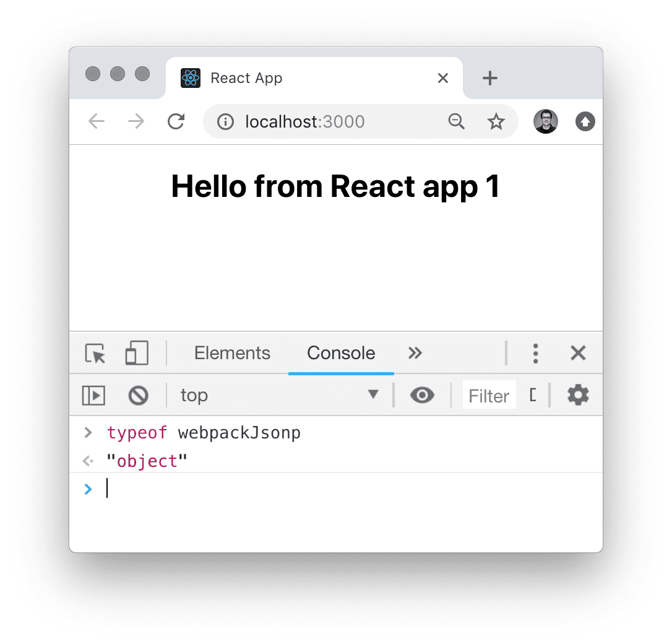Screen dimensions: 672x644
Task: Expand more DevTools tabs chevron
Action: (415, 353)
